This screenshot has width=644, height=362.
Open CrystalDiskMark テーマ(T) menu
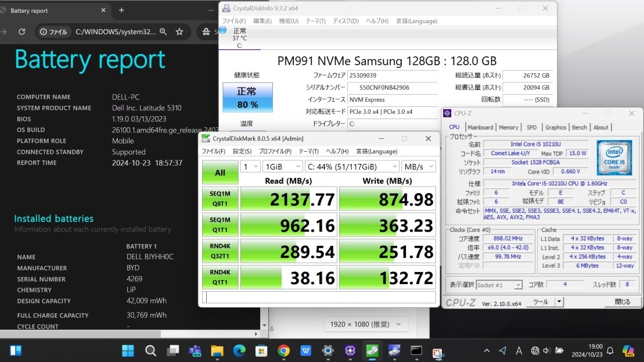pos(308,151)
